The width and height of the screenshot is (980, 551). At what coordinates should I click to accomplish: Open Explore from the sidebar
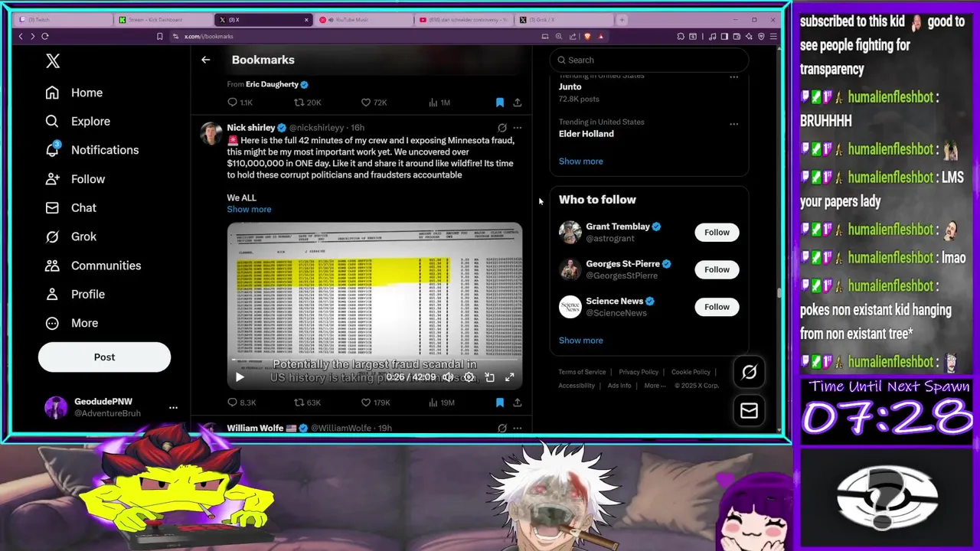(77, 121)
